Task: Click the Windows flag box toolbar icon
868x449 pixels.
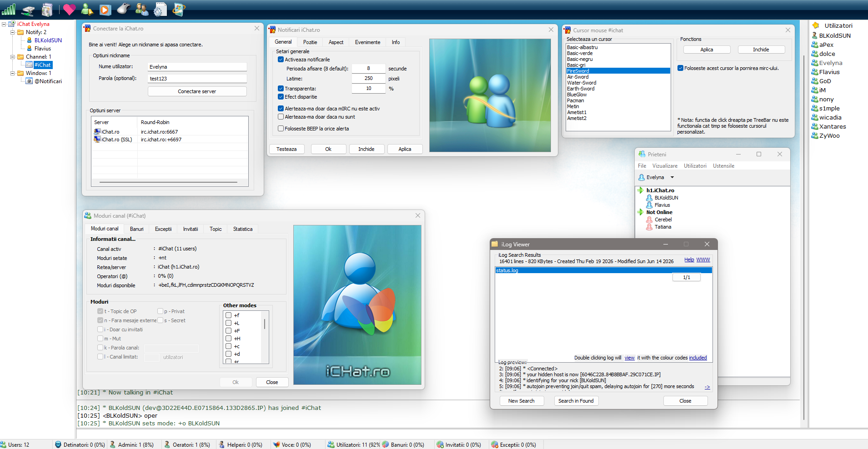Action: coord(179,9)
